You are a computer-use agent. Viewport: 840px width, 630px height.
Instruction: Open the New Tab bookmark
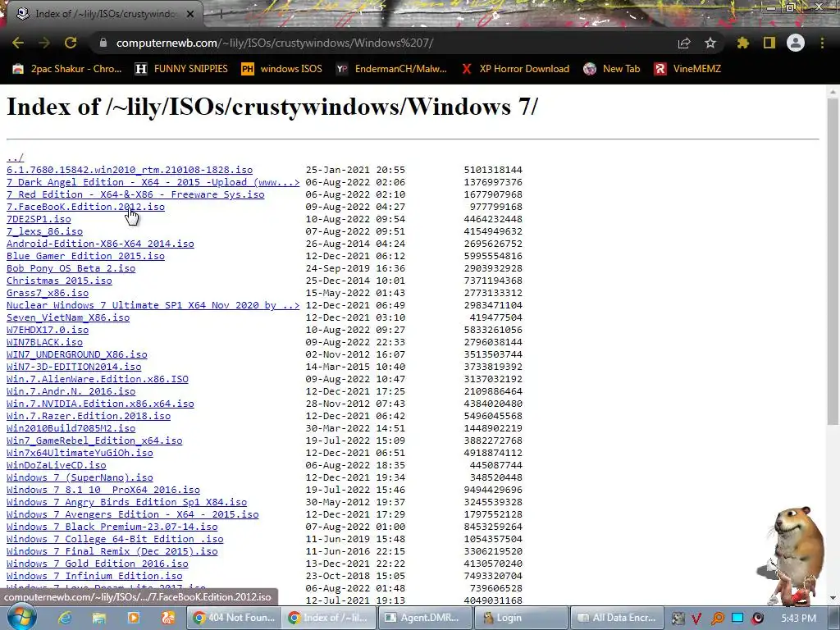point(612,69)
